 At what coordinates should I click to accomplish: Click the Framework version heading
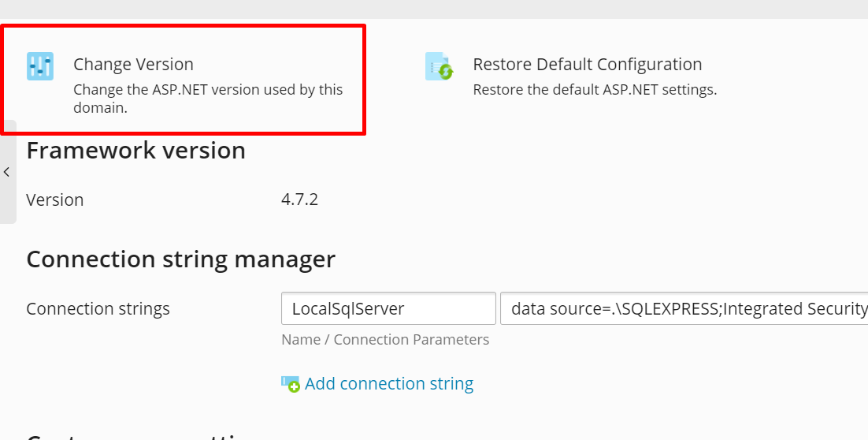[136, 150]
